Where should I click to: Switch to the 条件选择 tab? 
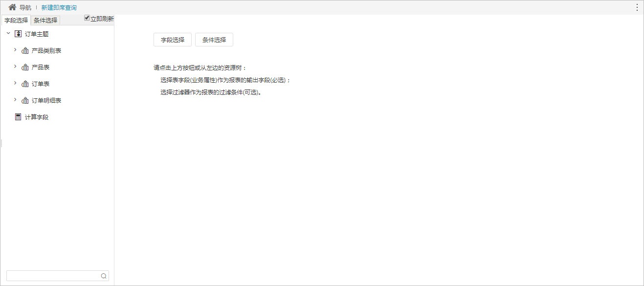coord(45,20)
